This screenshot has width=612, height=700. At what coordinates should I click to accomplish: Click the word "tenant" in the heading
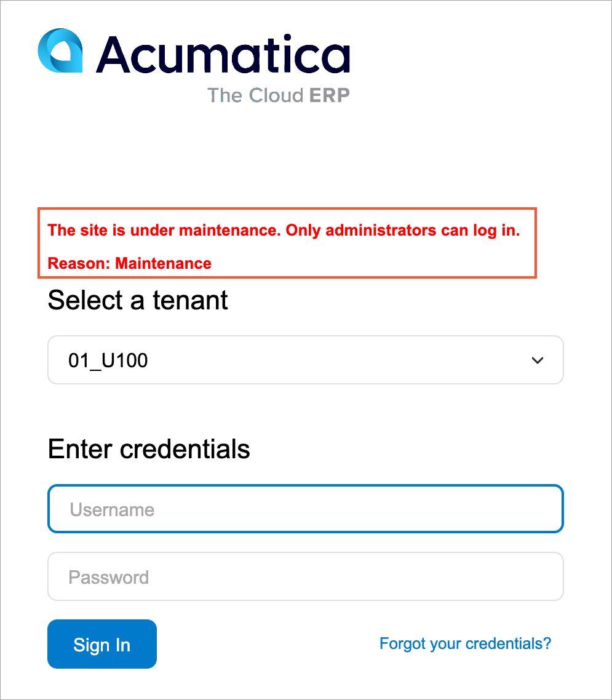(191, 301)
